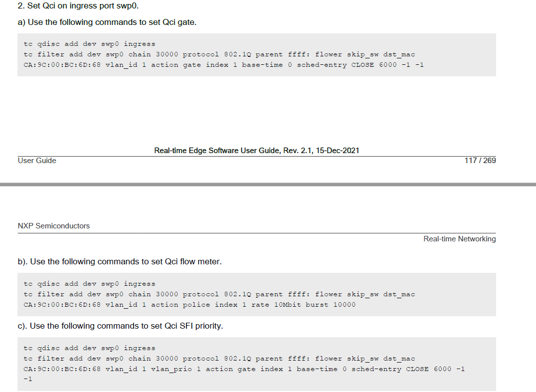Select the trailing '-1' on the last code line
The height and width of the screenshot is (392, 536).
click(27, 379)
